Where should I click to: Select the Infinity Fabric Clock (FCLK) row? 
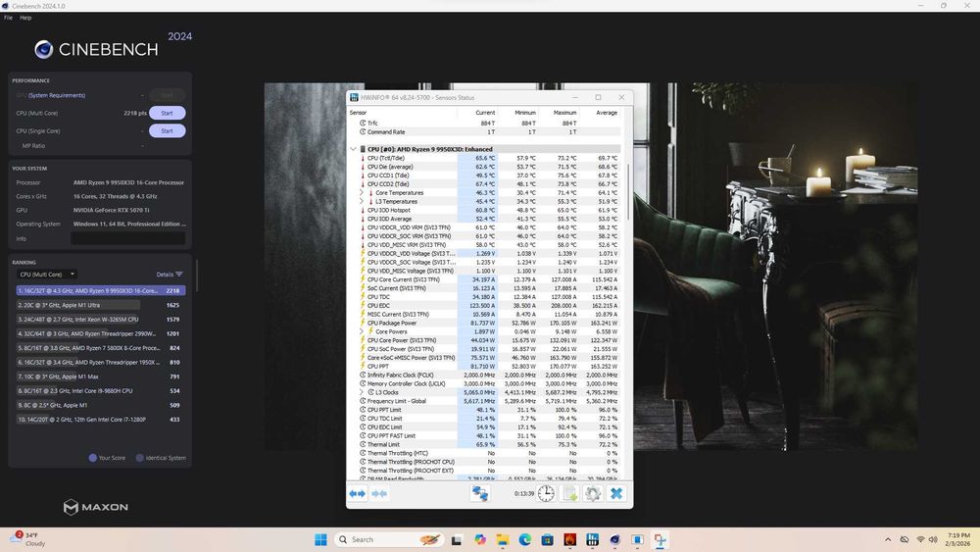coord(485,376)
